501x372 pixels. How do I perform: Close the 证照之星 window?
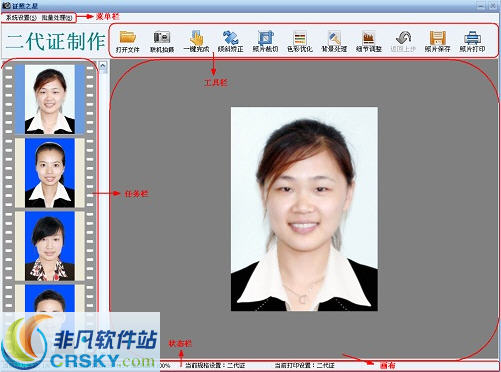click(x=493, y=6)
